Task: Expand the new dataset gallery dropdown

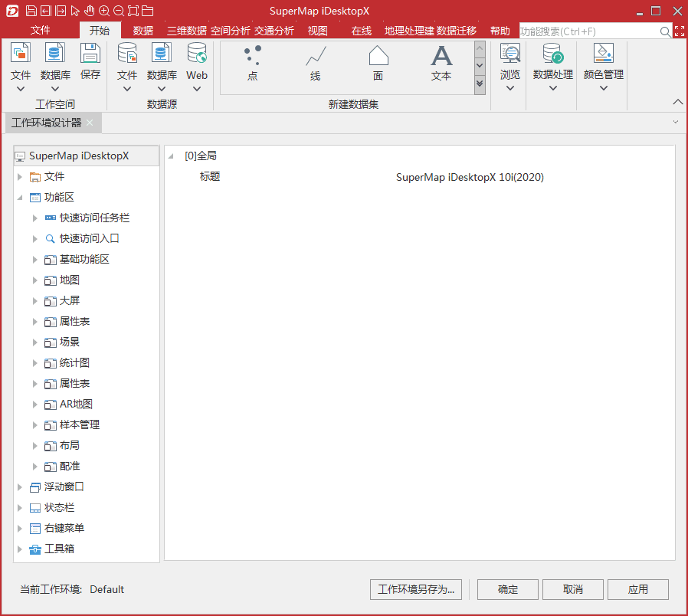Action: pyautogui.click(x=480, y=84)
